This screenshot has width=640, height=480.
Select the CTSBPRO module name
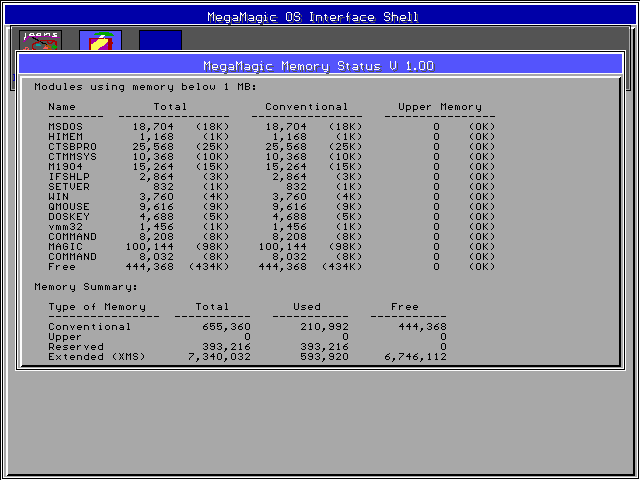(72, 147)
